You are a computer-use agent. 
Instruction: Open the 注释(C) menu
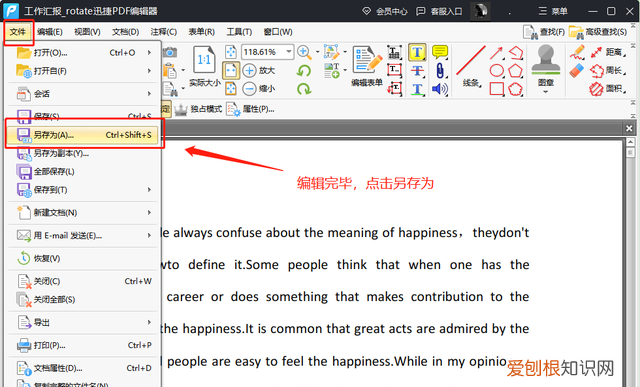coord(163,32)
